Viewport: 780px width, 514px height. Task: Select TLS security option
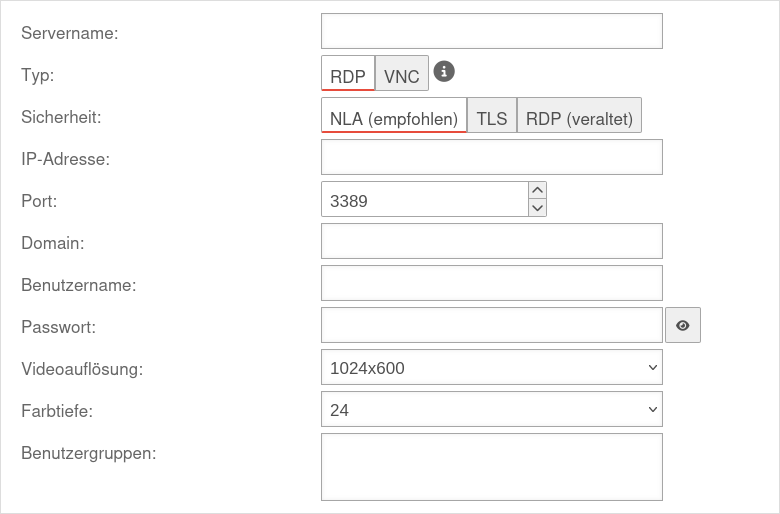click(492, 117)
